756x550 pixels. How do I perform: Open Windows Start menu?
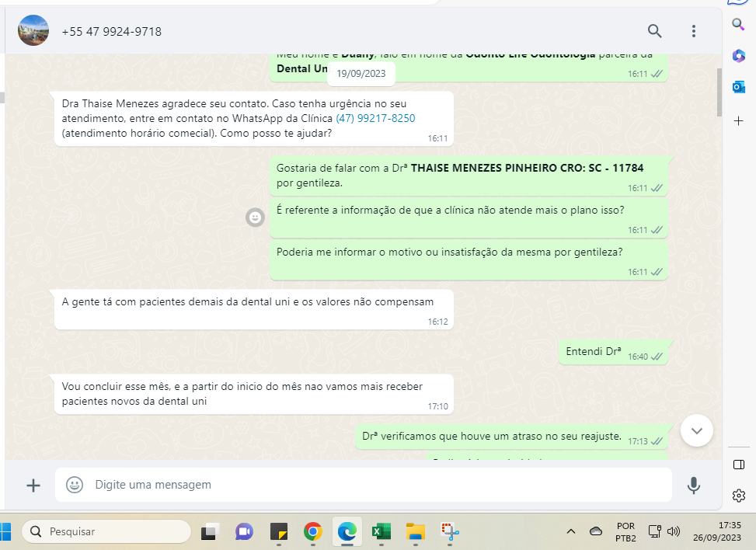tap(5, 531)
